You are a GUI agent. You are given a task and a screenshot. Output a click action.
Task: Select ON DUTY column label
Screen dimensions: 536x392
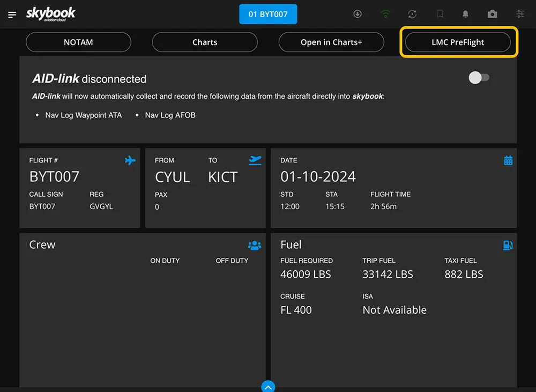click(165, 261)
